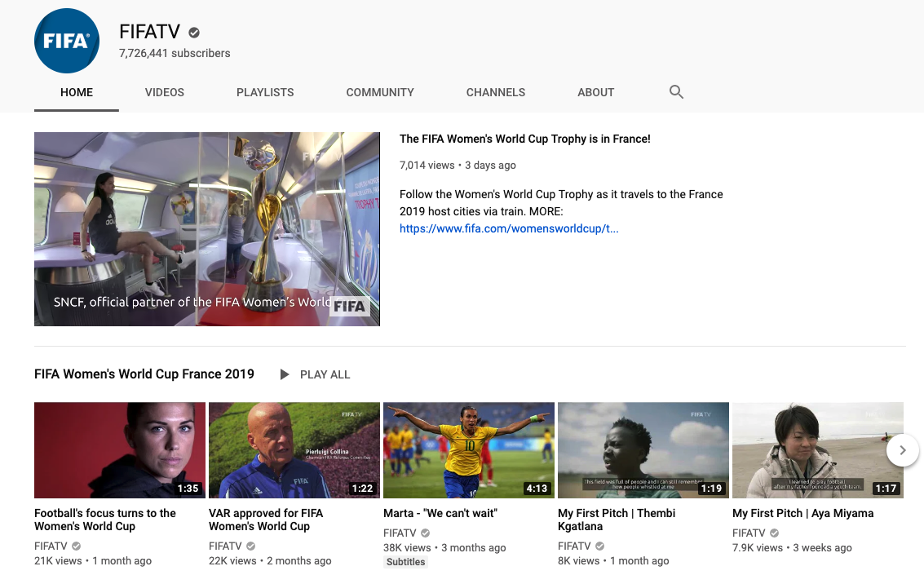Switch to the Home tab
The width and height of the screenshot is (924, 584).
pyautogui.click(x=77, y=92)
